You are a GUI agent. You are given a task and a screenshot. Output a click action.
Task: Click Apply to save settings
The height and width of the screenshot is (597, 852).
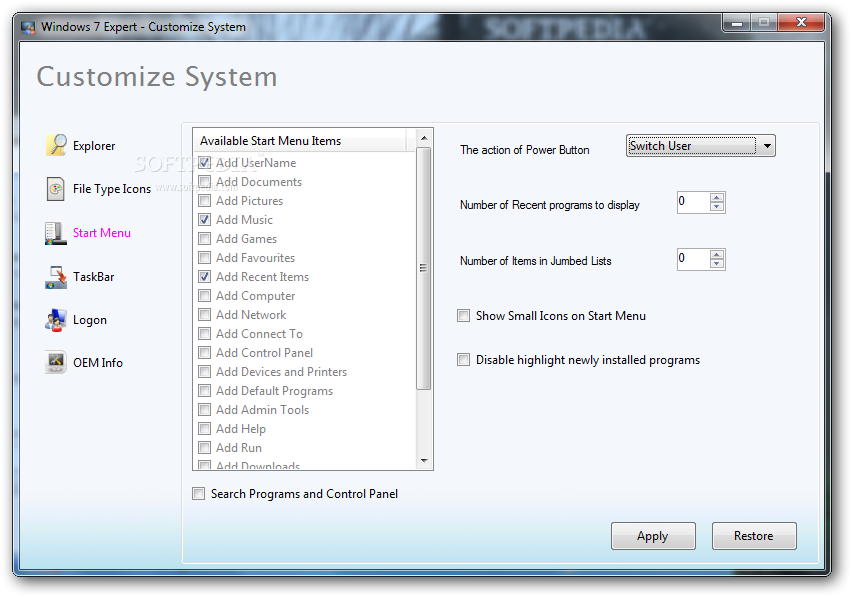pyautogui.click(x=653, y=536)
